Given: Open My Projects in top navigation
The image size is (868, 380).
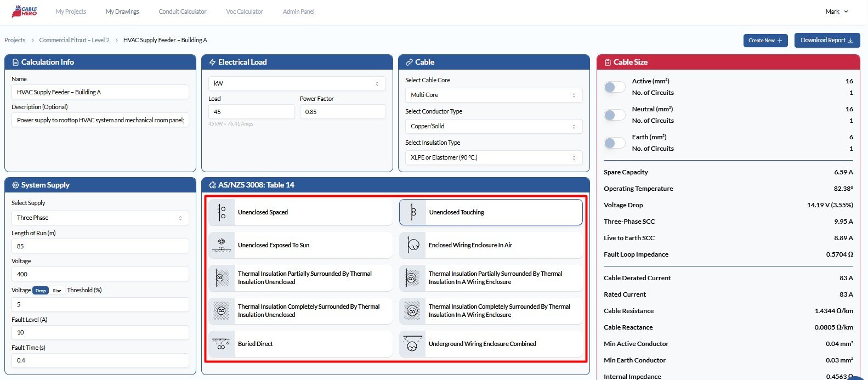Looking at the screenshot, I should [71, 12].
